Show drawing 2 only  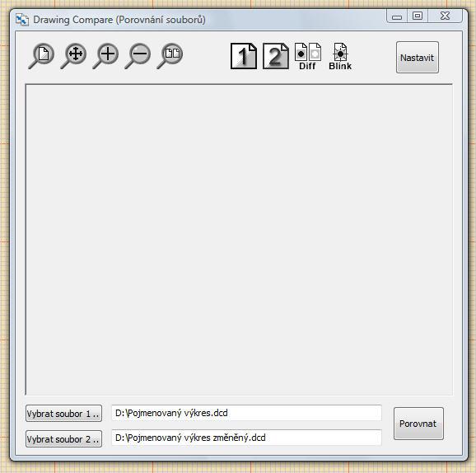tap(276, 56)
